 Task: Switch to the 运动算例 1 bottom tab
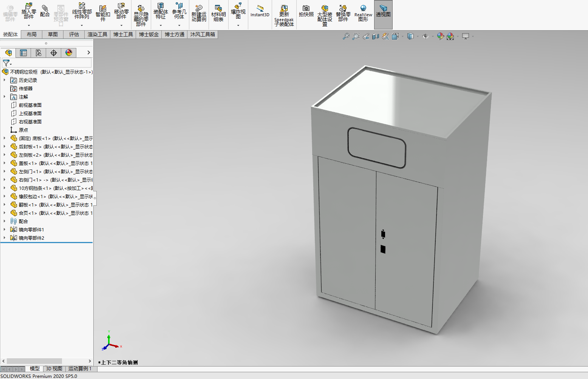pyautogui.click(x=80, y=369)
